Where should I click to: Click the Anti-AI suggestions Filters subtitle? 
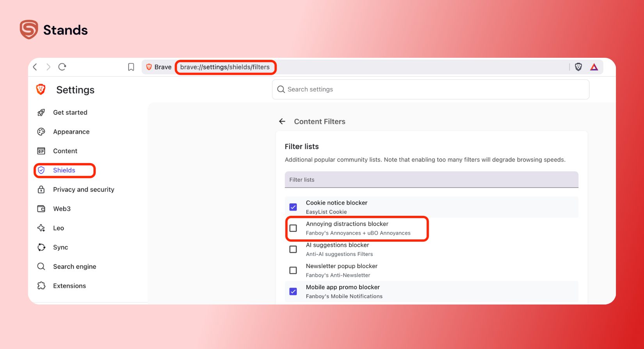340,254
